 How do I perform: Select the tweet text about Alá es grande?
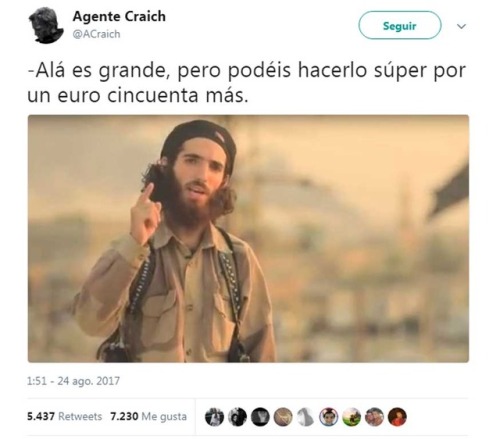tap(246, 83)
